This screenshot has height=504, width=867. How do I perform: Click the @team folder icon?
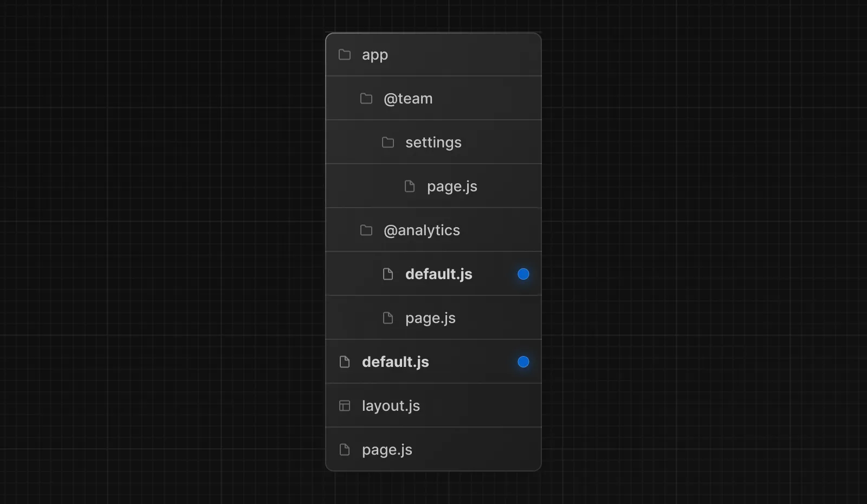click(366, 99)
